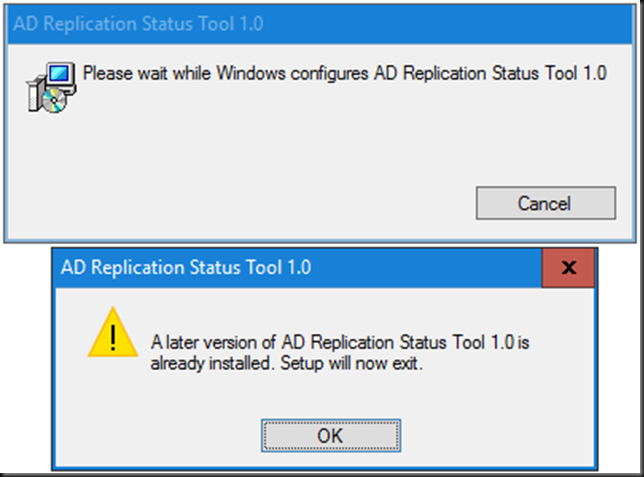Image resolution: width=644 pixels, height=477 pixels.
Task: Click the blank space beneath the warning triangle
Action: pos(113,394)
